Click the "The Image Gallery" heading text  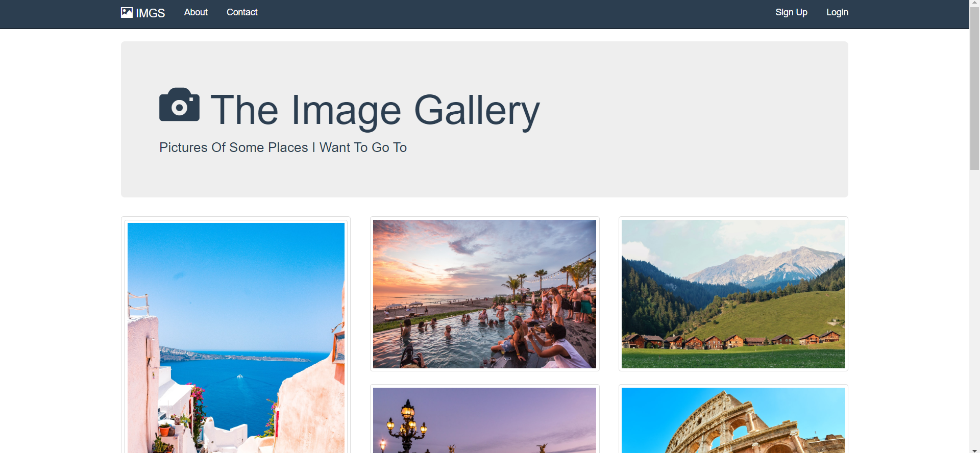coord(375,110)
